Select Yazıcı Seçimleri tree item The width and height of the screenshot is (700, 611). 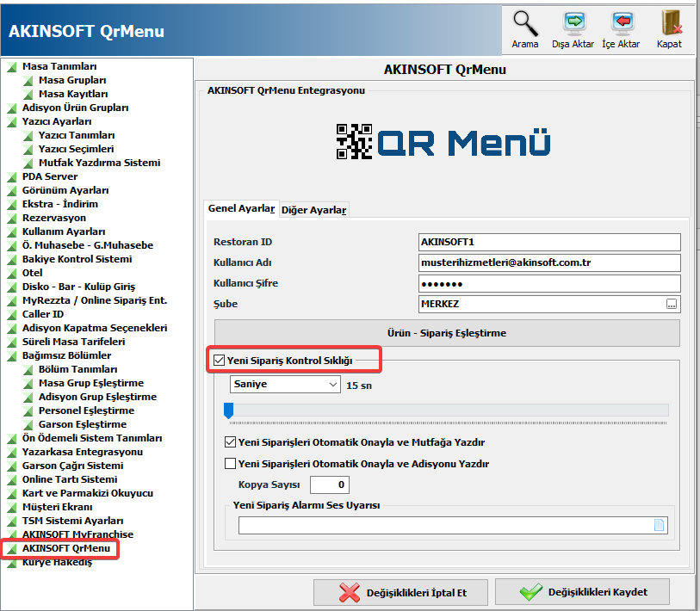coord(77,149)
